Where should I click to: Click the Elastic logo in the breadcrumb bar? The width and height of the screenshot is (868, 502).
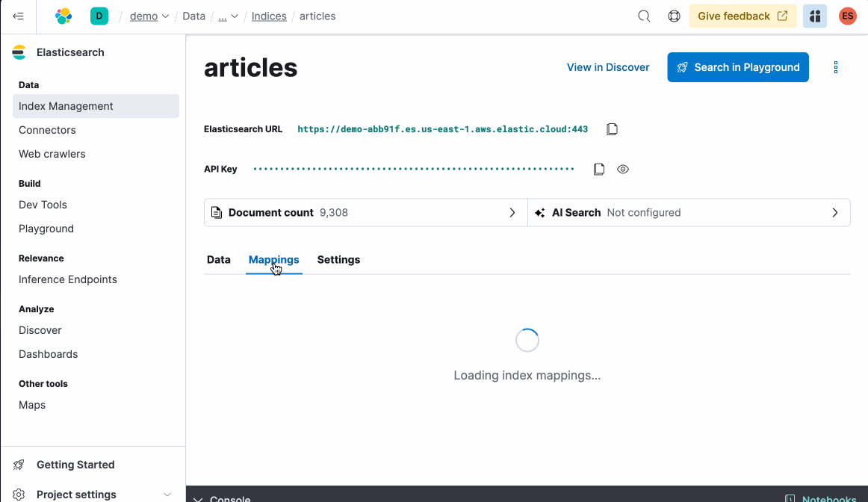63,16
